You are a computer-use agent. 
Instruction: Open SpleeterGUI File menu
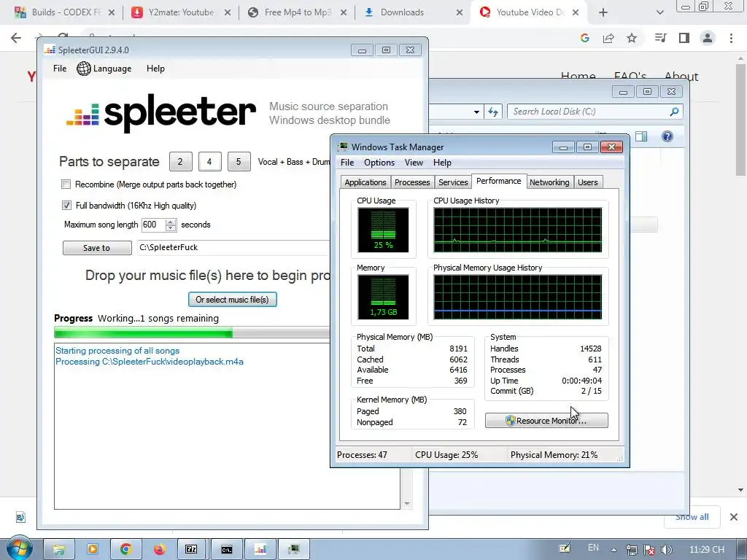click(60, 69)
